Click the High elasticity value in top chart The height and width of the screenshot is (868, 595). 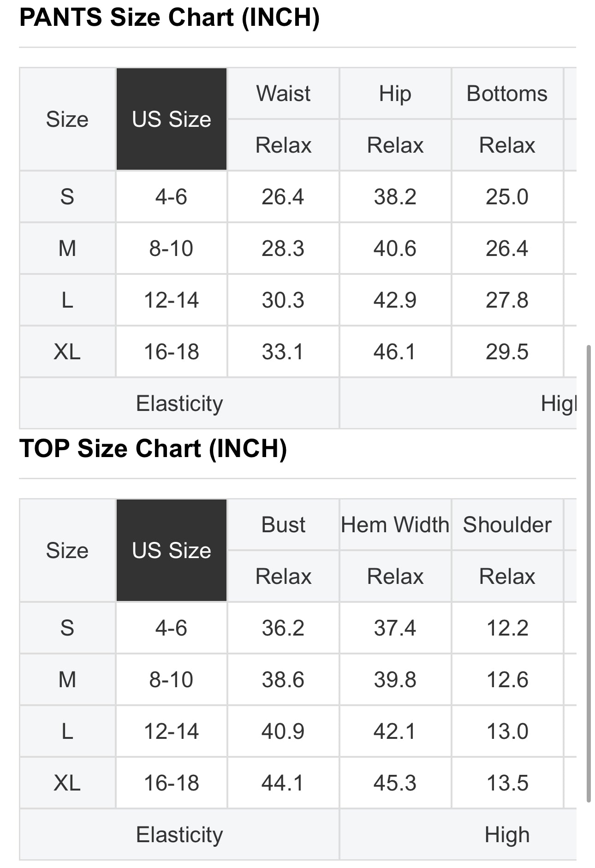(507, 834)
